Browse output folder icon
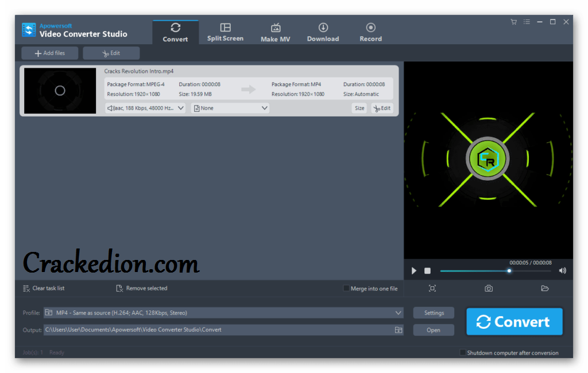 [x=399, y=330]
